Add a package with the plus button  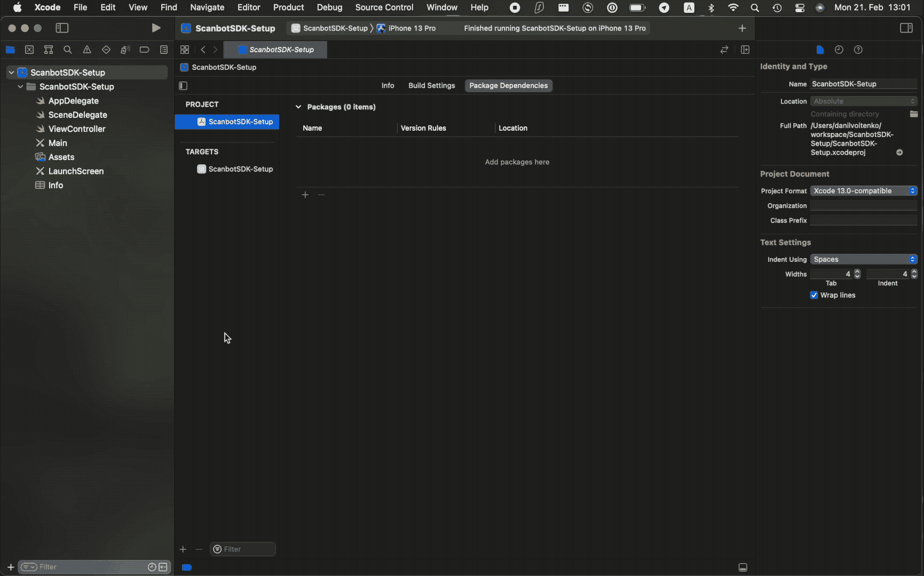(x=305, y=195)
